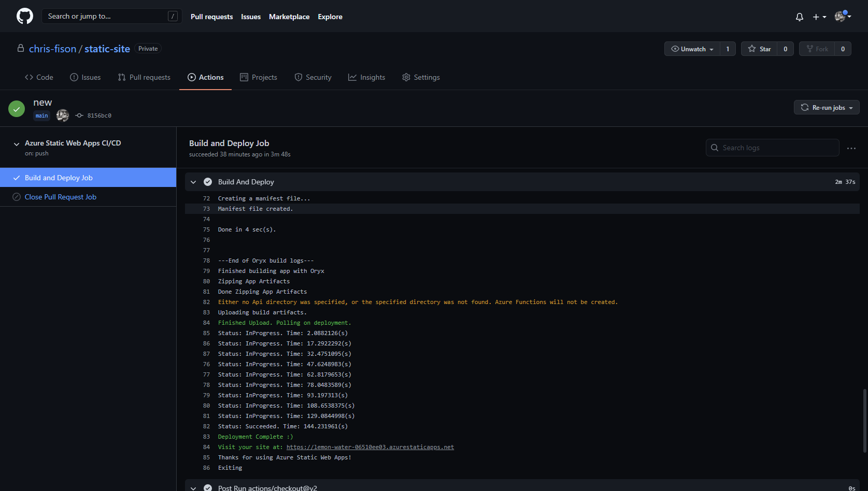Open notifications bell
The height and width of the screenshot is (491, 868).
tap(800, 17)
